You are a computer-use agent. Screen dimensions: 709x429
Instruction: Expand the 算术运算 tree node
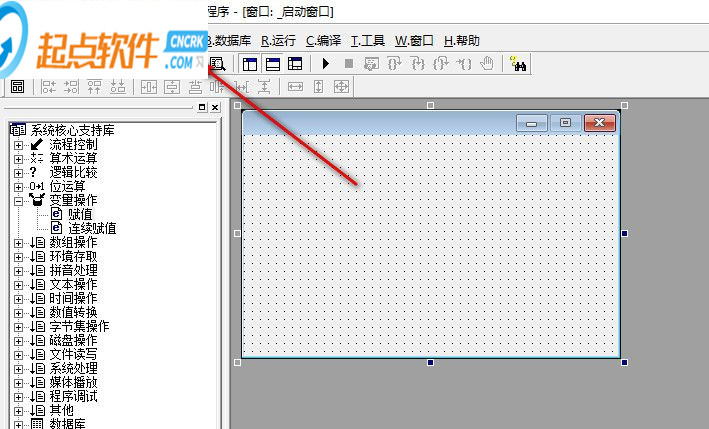click(x=18, y=159)
